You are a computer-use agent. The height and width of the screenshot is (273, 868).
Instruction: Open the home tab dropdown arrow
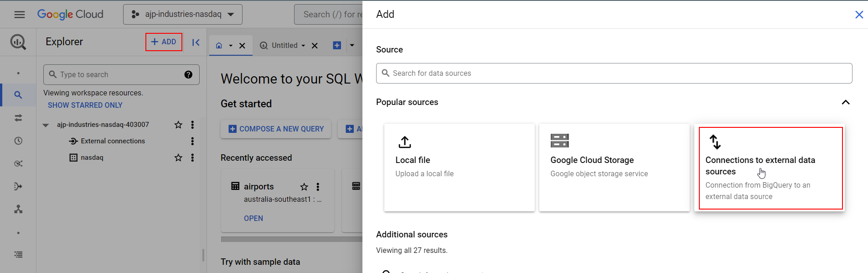tap(231, 46)
